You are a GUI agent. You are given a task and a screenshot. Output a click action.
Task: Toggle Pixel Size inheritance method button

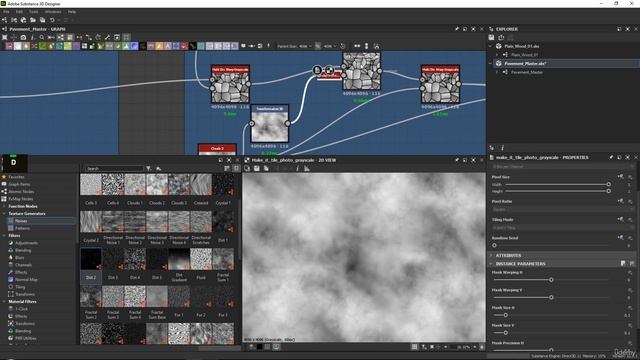[x=620, y=177]
